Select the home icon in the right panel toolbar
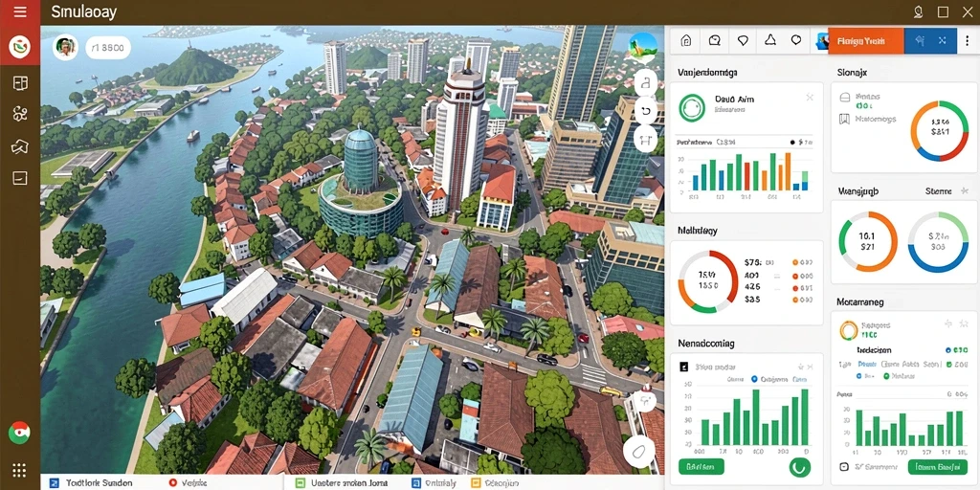Viewport: 980px width, 490px height. point(685,40)
